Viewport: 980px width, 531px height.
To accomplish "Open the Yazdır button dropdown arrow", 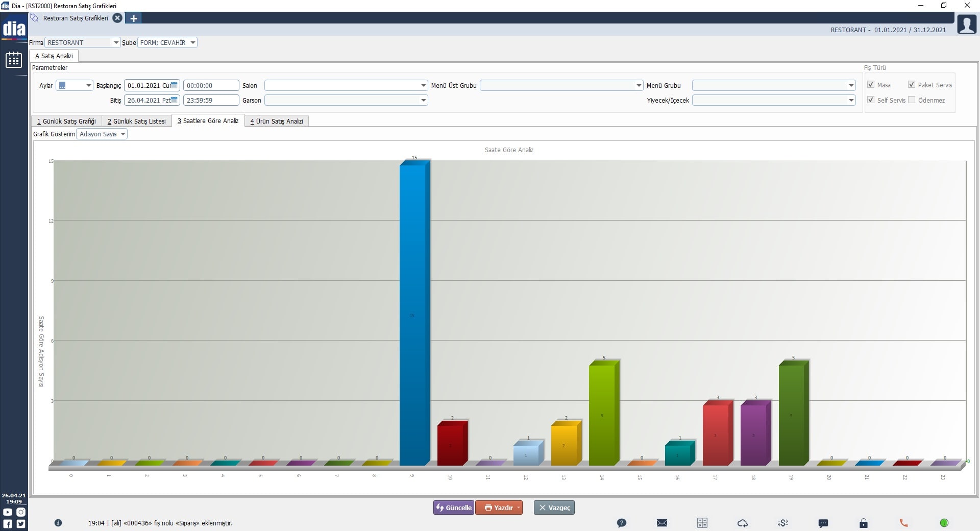I will 519,508.
